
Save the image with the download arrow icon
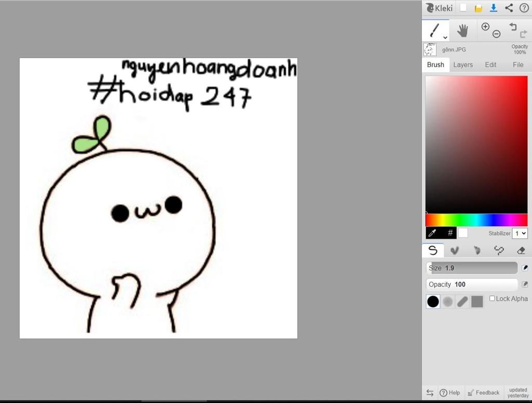(494, 8)
